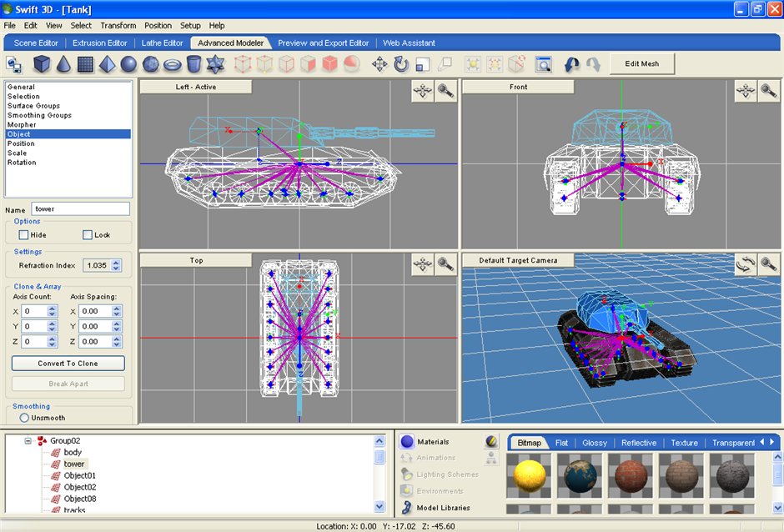This screenshot has width=784, height=532.
Task: Select the vertex selection mode cube icon
Action: (243, 64)
